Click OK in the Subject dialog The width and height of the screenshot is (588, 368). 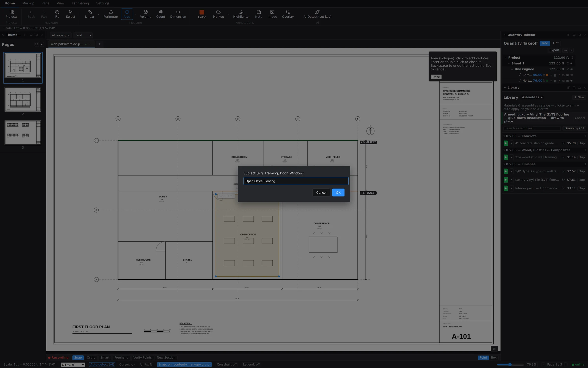tap(338, 193)
